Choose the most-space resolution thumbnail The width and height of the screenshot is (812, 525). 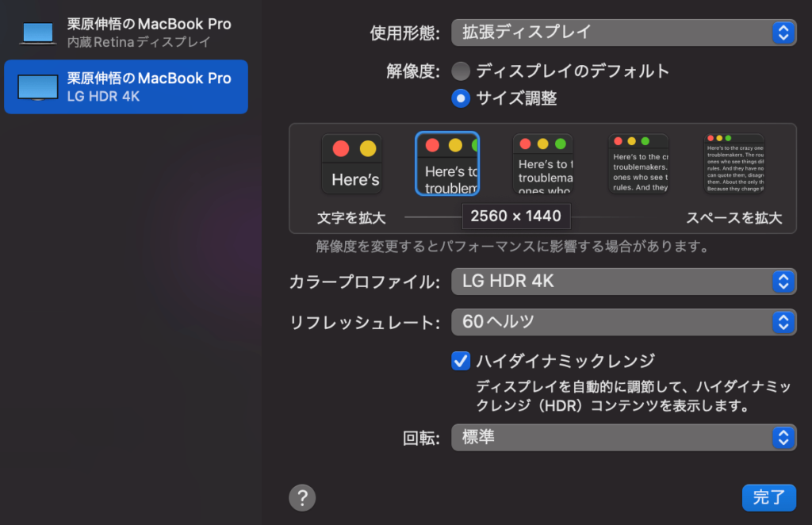click(734, 163)
